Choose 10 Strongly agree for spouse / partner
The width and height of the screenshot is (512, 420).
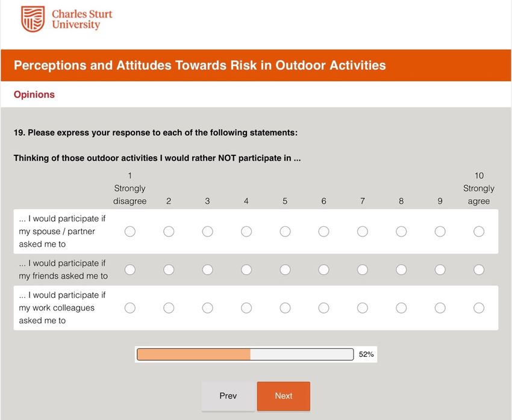479,232
